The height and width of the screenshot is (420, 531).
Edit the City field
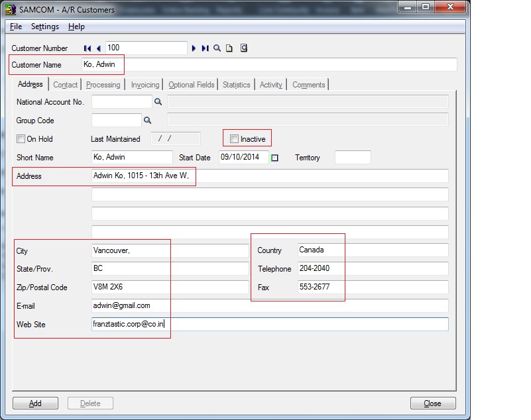pyautogui.click(x=170, y=250)
